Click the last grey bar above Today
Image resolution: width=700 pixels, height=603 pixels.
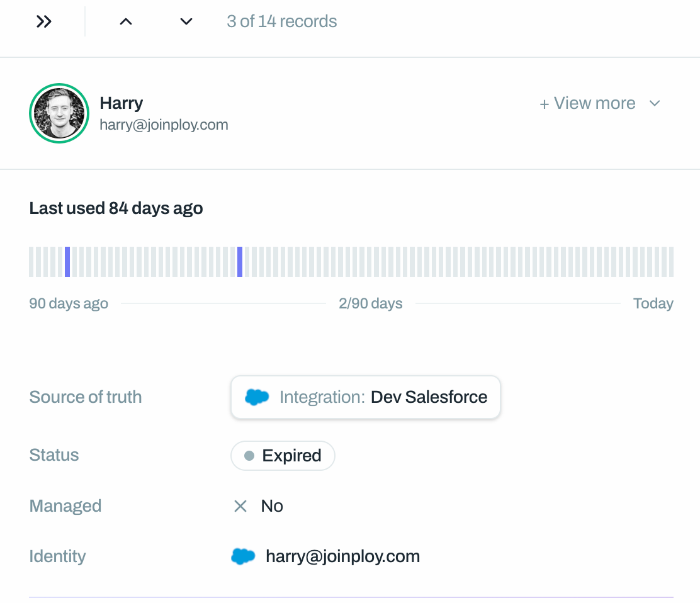(670, 262)
